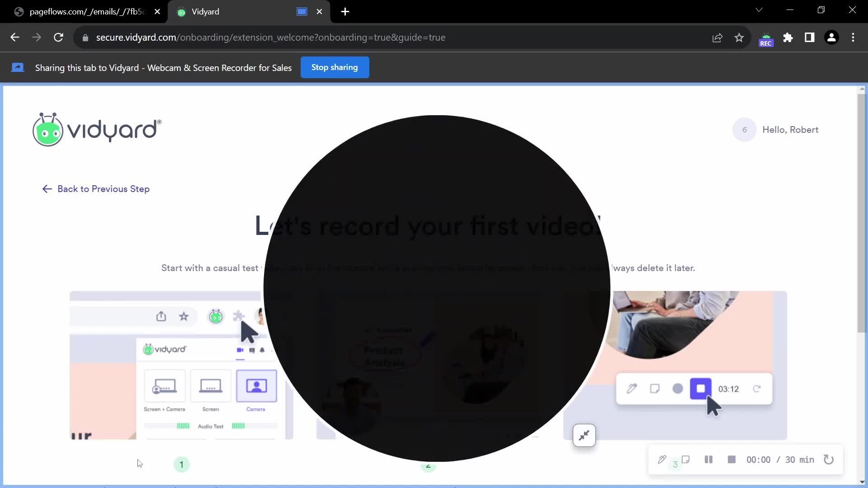Viewport: 868px width, 488px height.
Task: Bookmark this page with the star icon
Action: coord(739,38)
